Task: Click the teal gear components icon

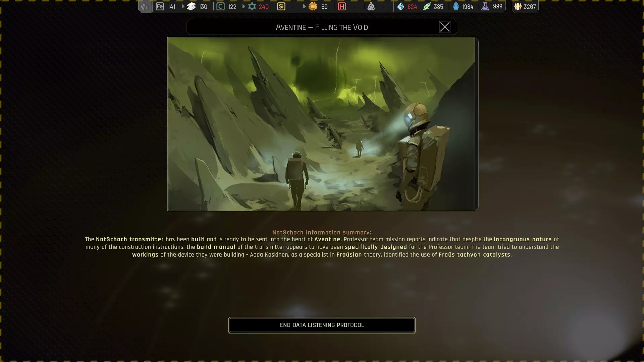Action: tap(252, 6)
